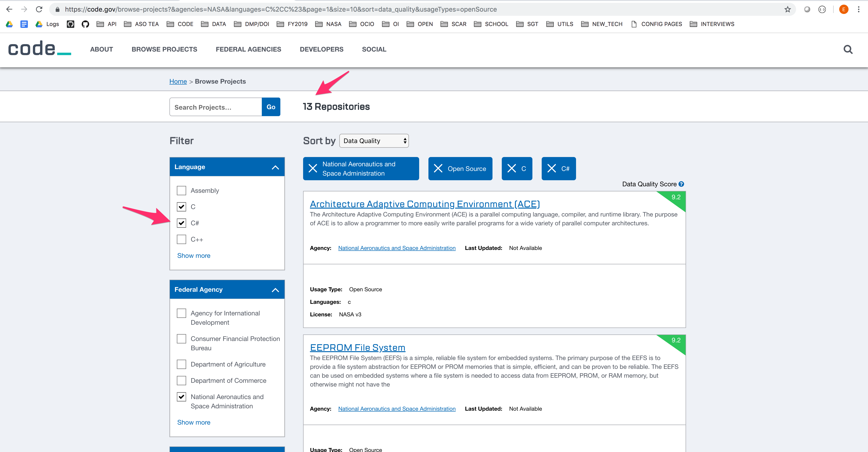Remove the C# filter chip
The height and width of the screenshot is (452, 868).
tap(551, 168)
